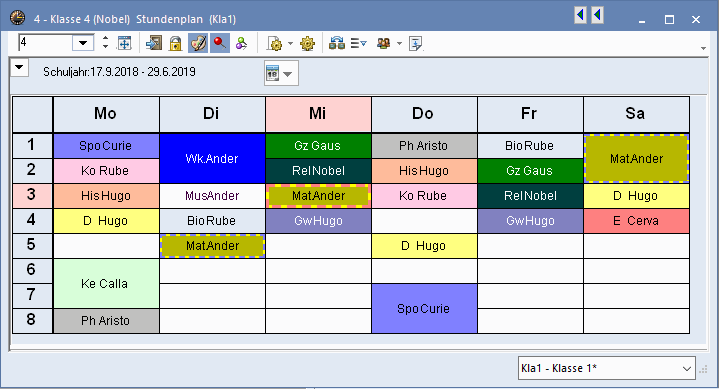Select the Mus Ander lesson on Tuesday
Image resolution: width=719 pixels, height=389 pixels.
point(212,196)
